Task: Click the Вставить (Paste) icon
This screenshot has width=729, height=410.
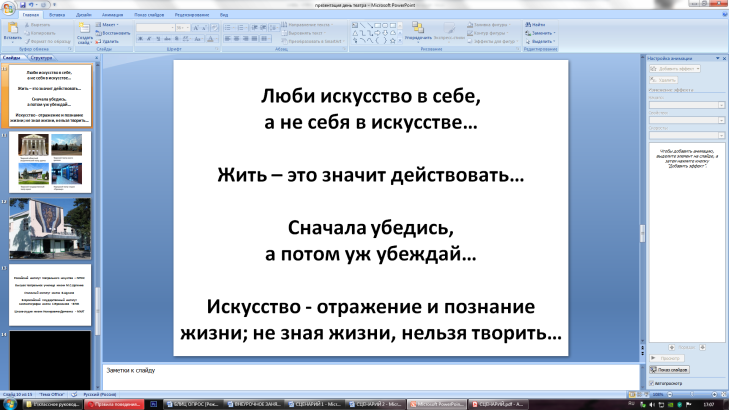Action: (x=11, y=31)
